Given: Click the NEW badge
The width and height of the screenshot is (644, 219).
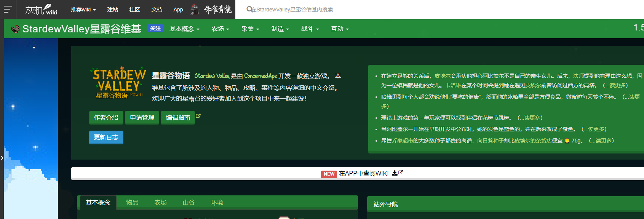Looking at the screenshot, I should tap(329, 174).
